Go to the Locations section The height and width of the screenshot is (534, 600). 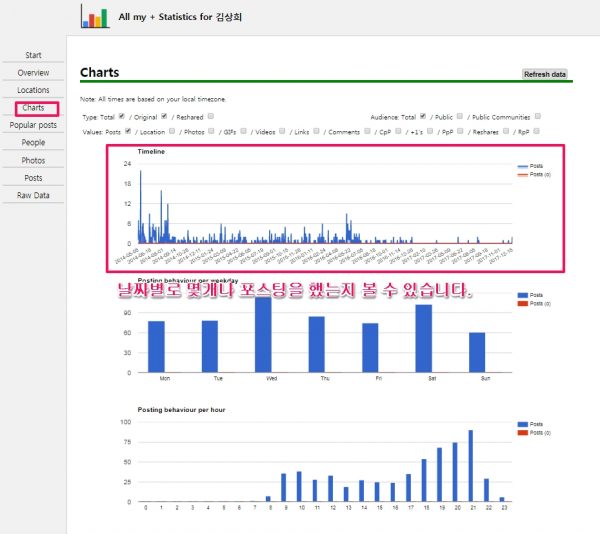[x=33, y=90]
